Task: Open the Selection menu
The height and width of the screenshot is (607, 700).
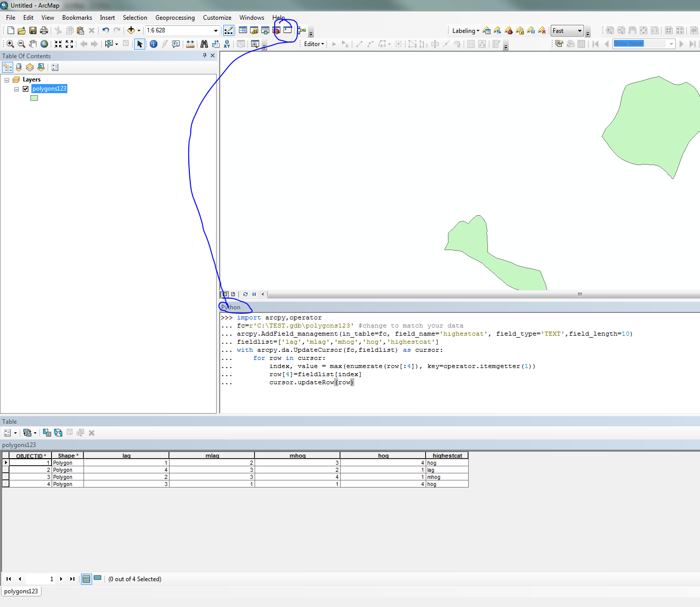Action: (x=135, y=18)
